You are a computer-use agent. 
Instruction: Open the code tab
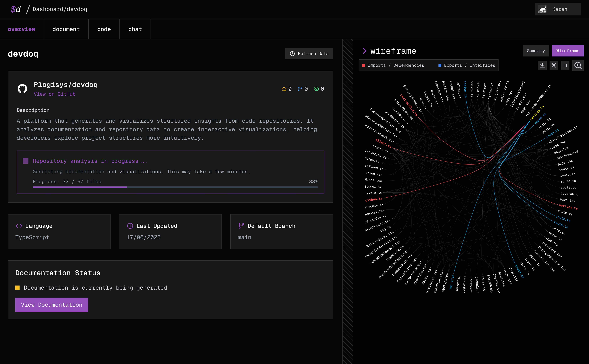[x=104, y=29]
